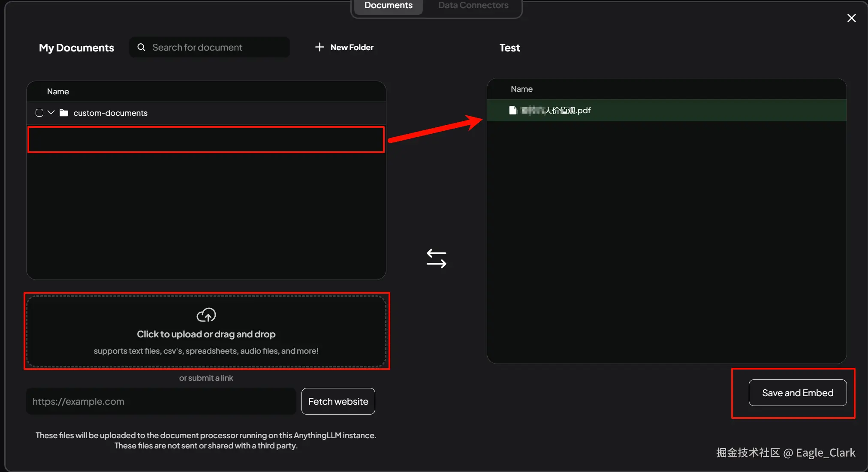
Task: Select the custom-documents folder name
Action: click(x=110, y=113)
